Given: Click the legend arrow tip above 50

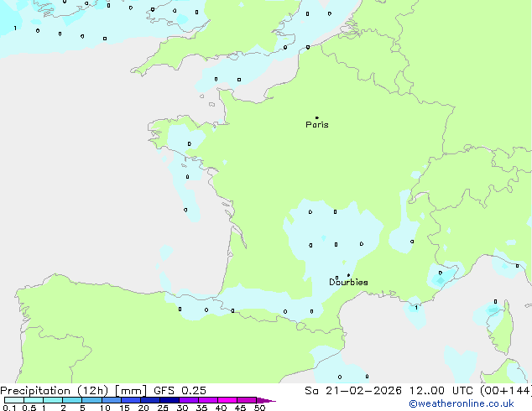Looking at the screenshot, I should [x=266, y=400].
